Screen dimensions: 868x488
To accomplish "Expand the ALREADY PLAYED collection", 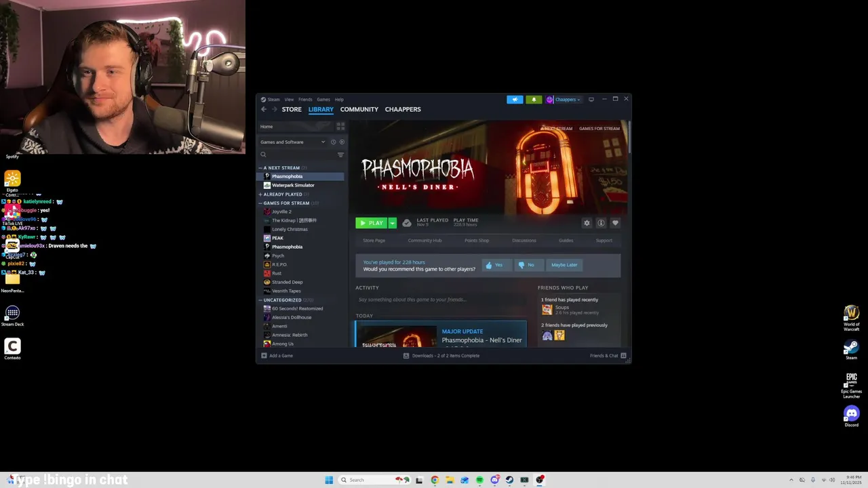I will (260, 195).
